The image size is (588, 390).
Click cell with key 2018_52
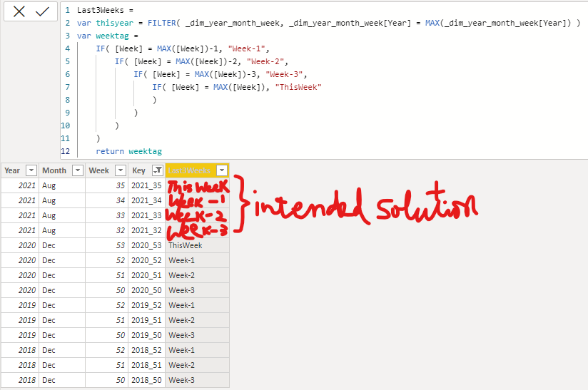pos(146,350)
